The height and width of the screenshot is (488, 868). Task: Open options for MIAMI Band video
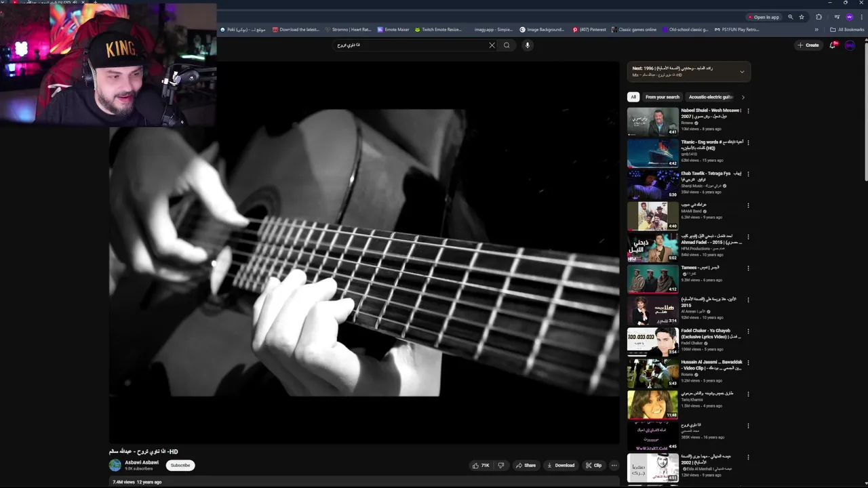coord(748,205)
